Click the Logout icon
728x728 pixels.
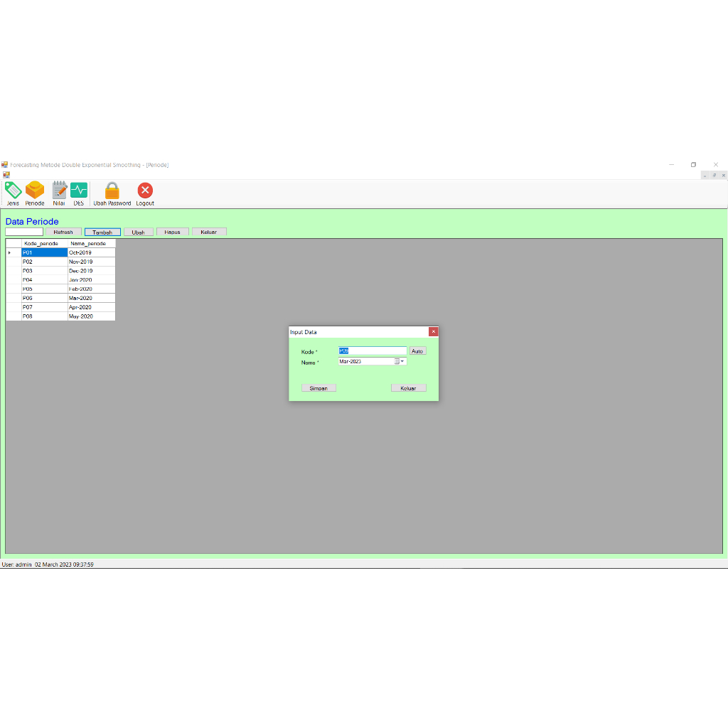coord(145,193)
